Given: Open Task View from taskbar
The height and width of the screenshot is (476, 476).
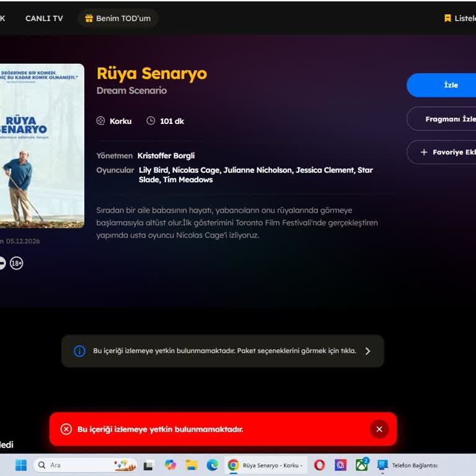Looking at the screenshot, I should (x=149, y=465).
